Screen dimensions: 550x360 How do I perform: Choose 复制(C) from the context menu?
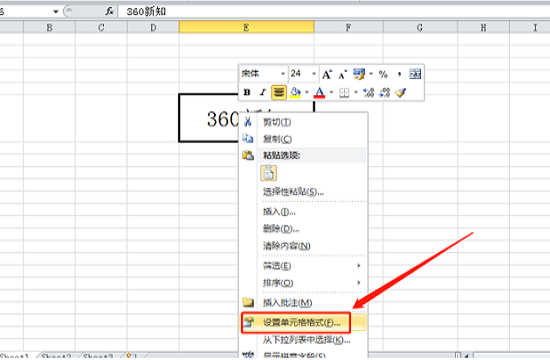[304, 139]
